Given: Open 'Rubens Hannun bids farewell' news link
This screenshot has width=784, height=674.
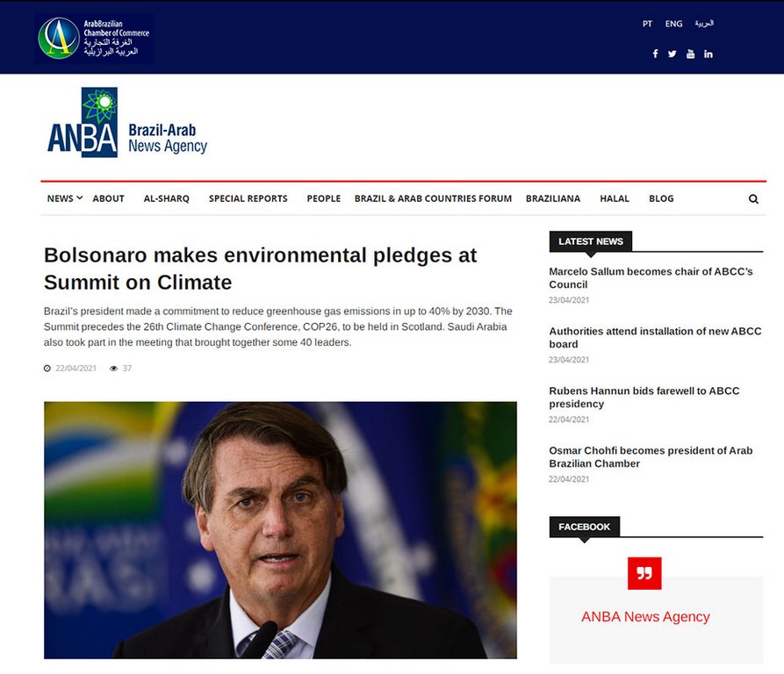Looking at the screenshot, I should tap(644, 397).
